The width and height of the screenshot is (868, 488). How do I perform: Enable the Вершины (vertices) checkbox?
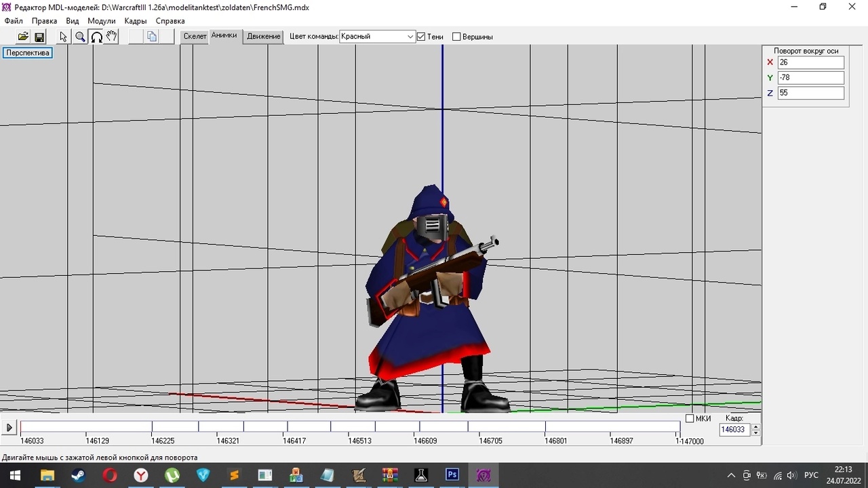click(456, 37)
